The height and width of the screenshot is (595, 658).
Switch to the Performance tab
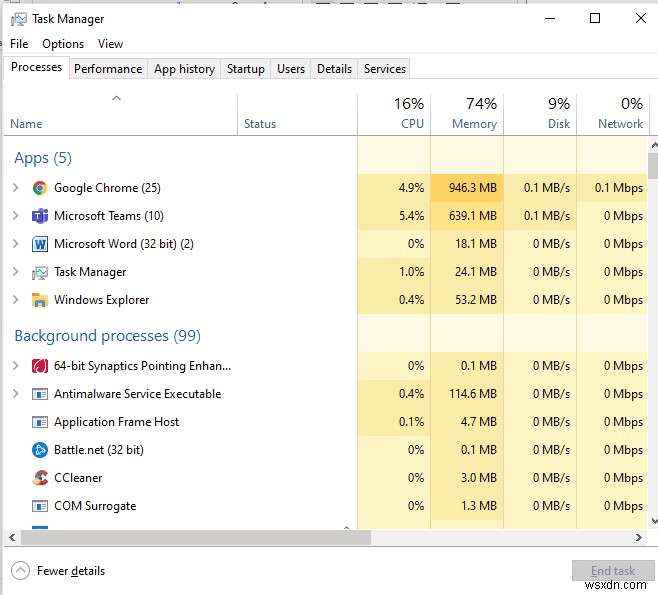(x=108, y=69)
